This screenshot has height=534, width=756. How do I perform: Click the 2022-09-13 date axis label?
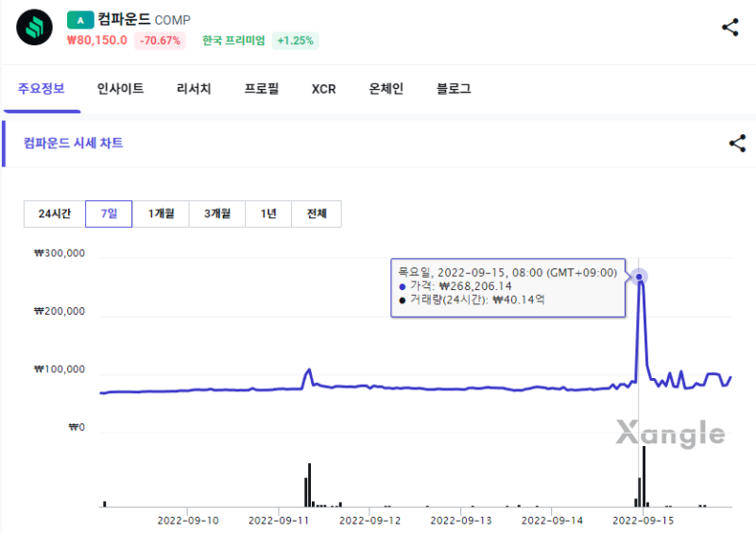[x=461, y=521]
